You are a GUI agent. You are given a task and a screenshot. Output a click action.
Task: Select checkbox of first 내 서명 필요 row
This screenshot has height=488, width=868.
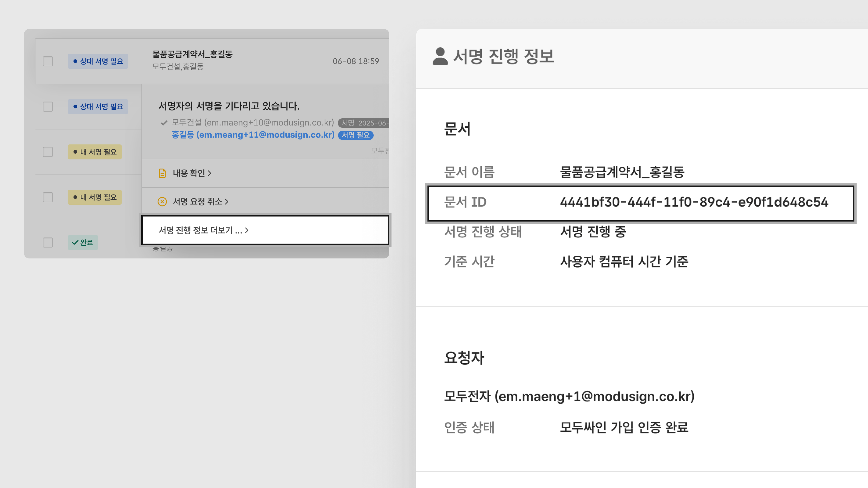tap(48, 152)
